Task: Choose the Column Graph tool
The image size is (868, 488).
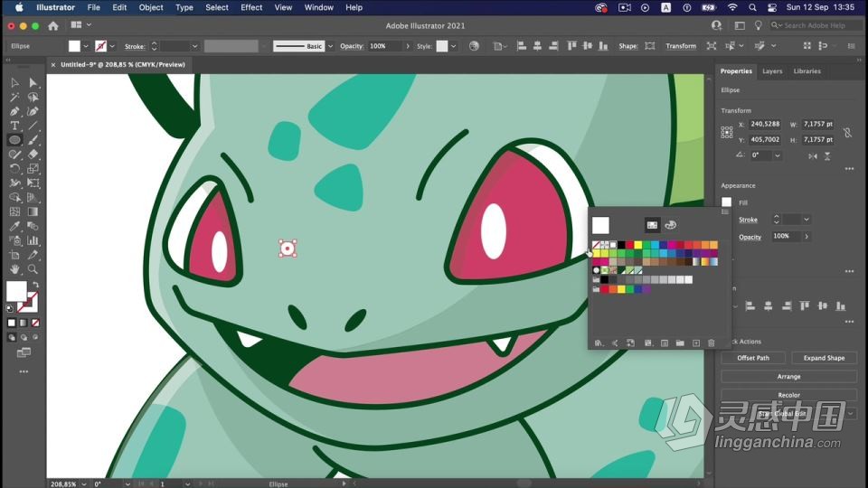Action: tap(33, 240)
